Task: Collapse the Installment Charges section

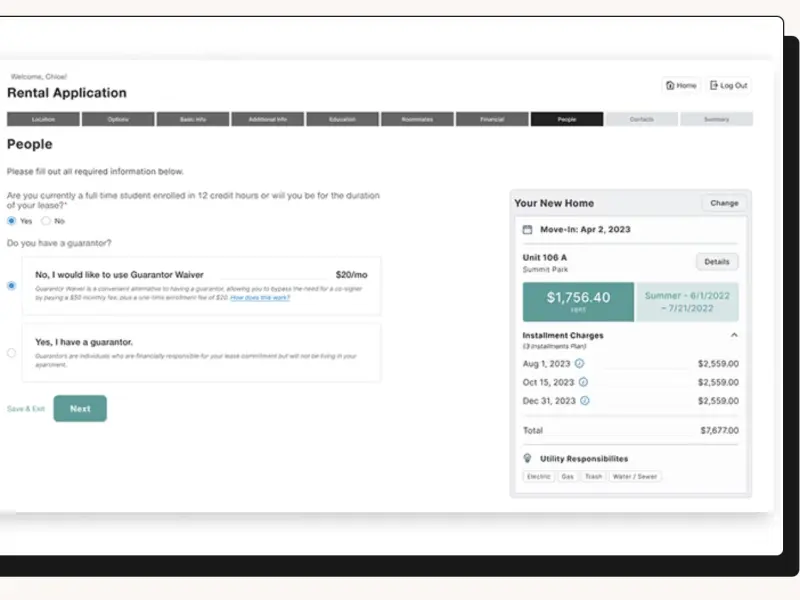Action: [734, 336]
